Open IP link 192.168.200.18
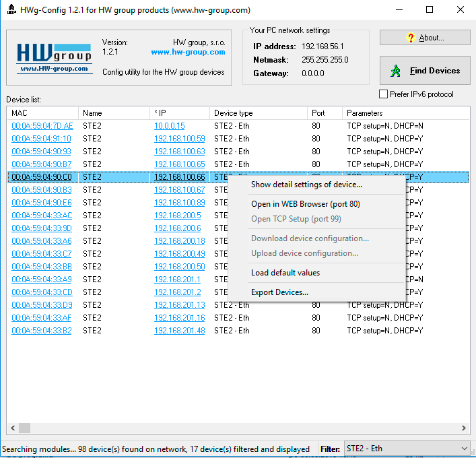Image resolution: width=476 pixels, height=458 pixels. 179,241
